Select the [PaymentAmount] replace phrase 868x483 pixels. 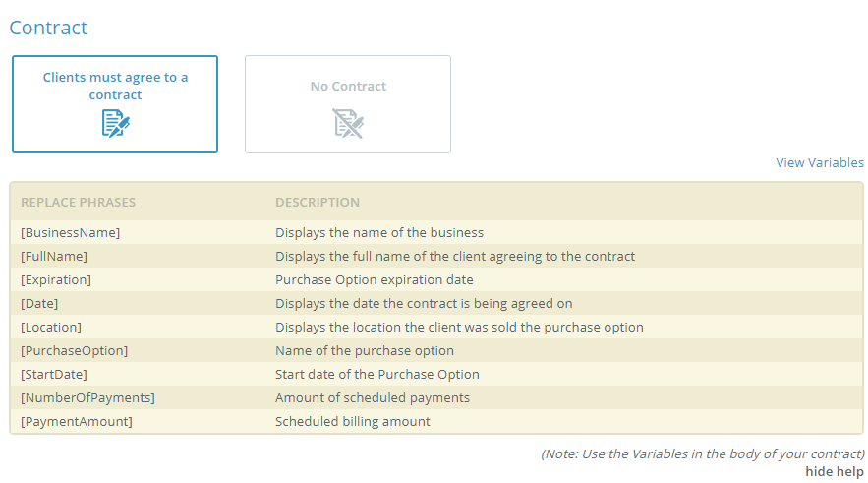[x=77, y=421]
